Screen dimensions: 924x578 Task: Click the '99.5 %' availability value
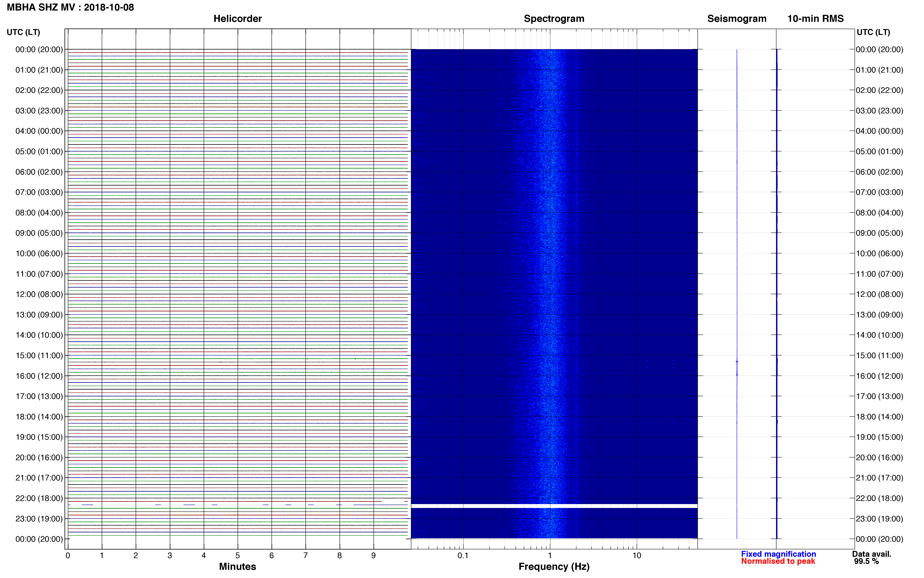point(866,561)
